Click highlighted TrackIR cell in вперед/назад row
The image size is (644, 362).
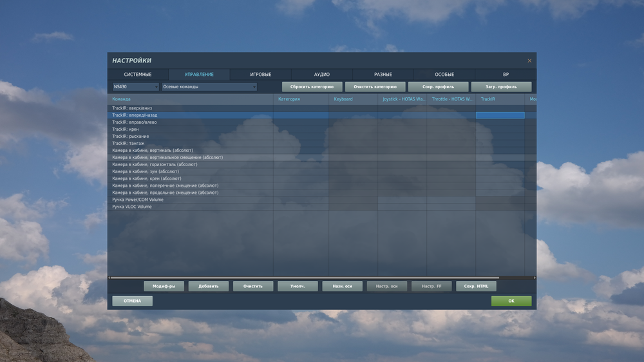click(500, 115)
